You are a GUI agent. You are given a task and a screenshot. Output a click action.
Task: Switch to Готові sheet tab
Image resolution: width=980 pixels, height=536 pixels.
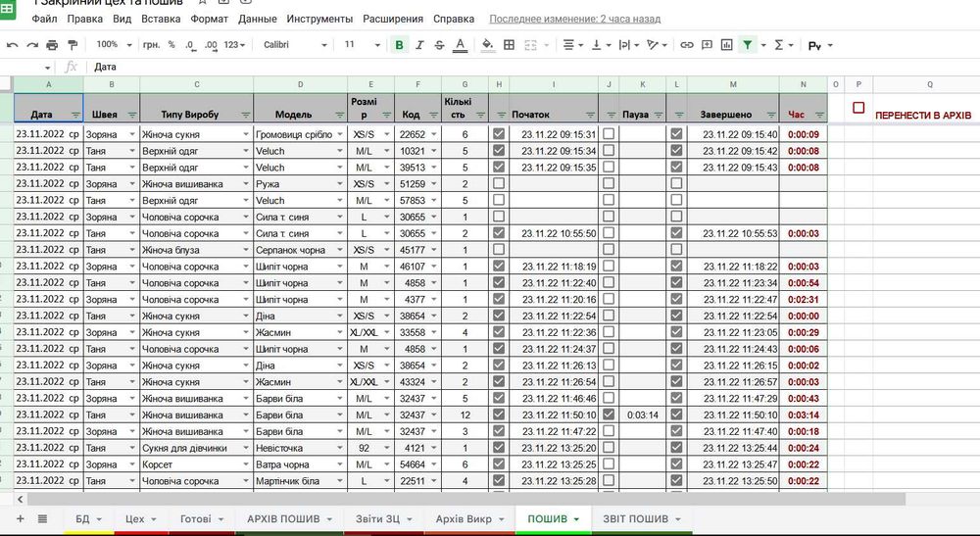(x=202, y=518)
